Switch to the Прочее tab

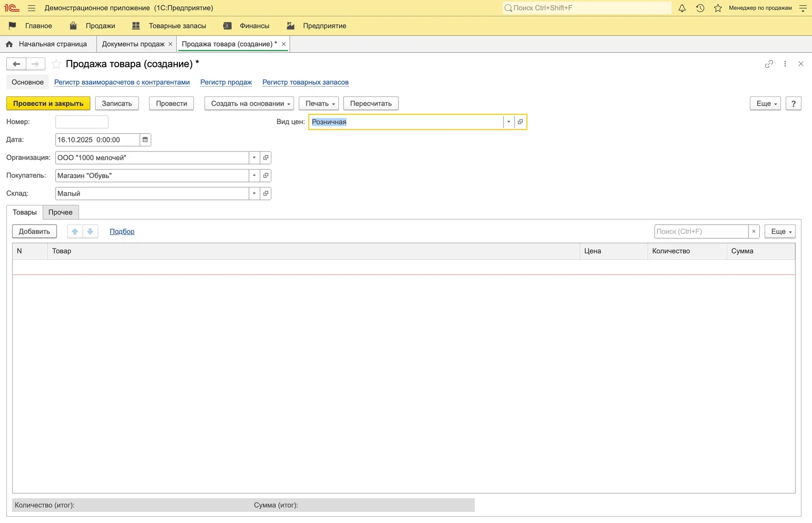pos(61,212)
